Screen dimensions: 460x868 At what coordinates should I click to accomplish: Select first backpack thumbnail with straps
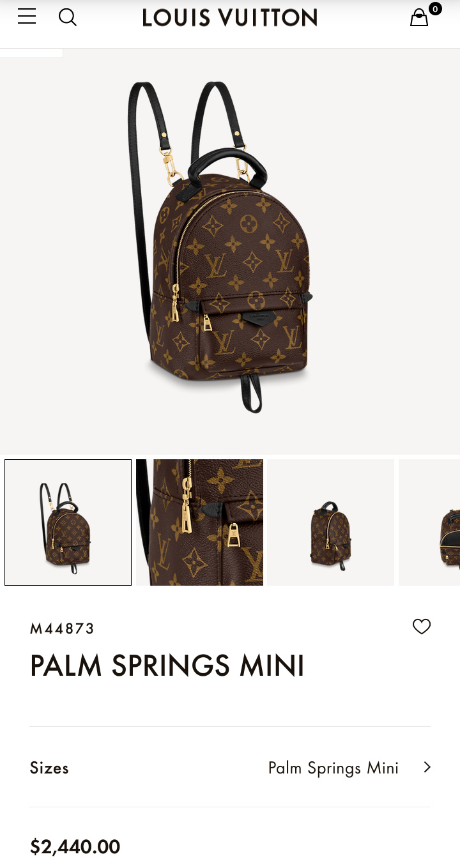click(x=68, y=522)
